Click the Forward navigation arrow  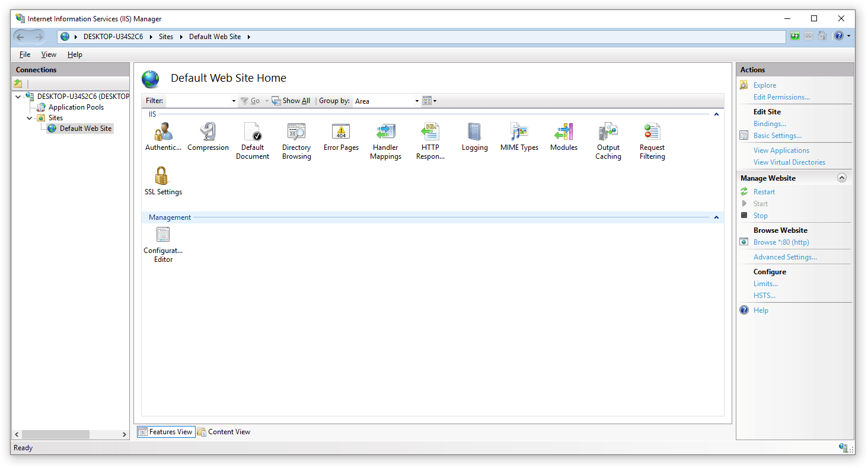[39, 37]
